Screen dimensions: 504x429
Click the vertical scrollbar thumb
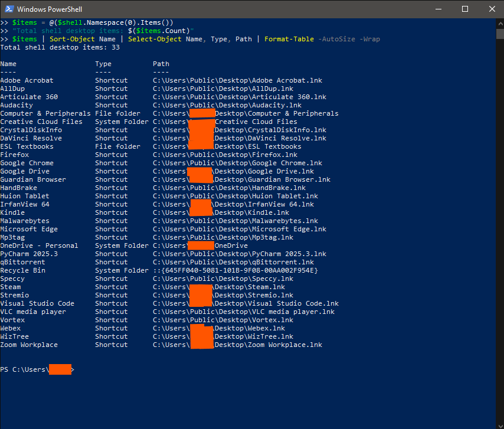pos(500,34)
